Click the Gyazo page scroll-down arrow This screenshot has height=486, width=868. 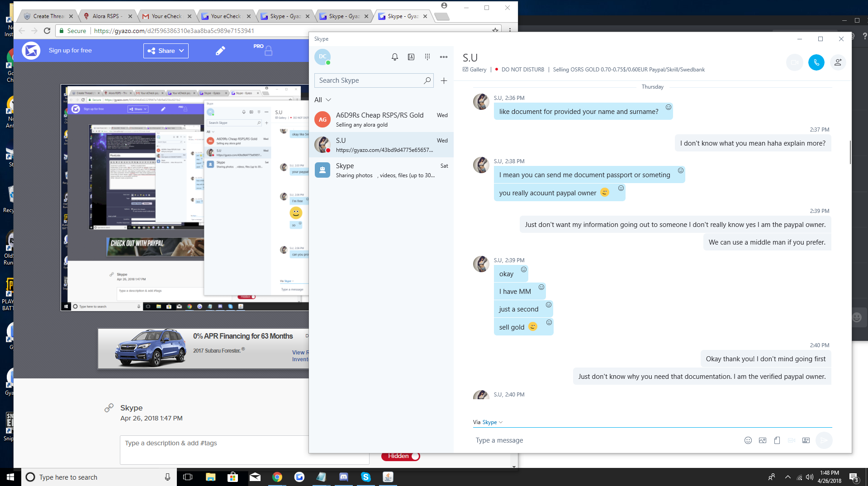pos(514,467)
